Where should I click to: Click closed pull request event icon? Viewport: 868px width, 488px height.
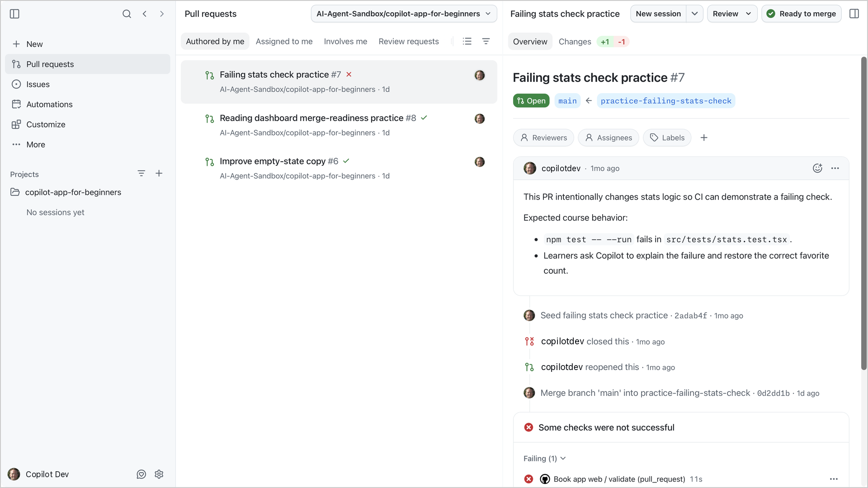tap(529, 342)
